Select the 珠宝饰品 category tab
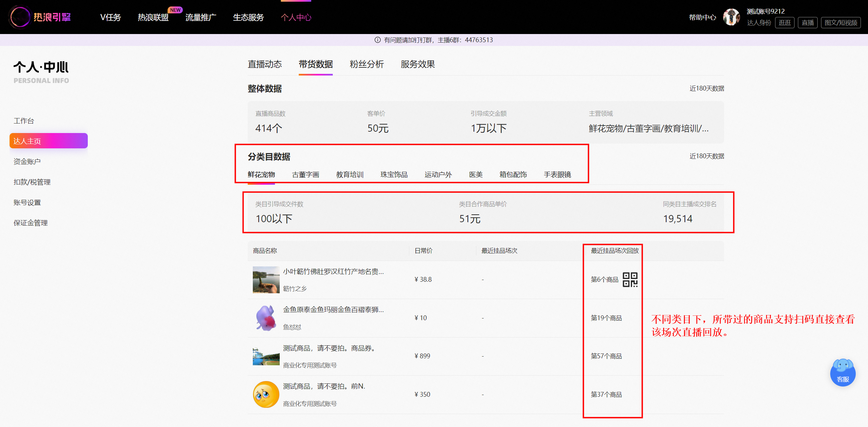Viewport: 868px width, 427px height. click(x=394, y=175)
